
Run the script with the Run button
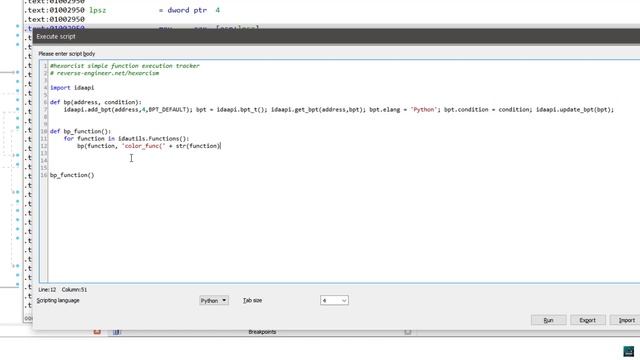point(548,320)
